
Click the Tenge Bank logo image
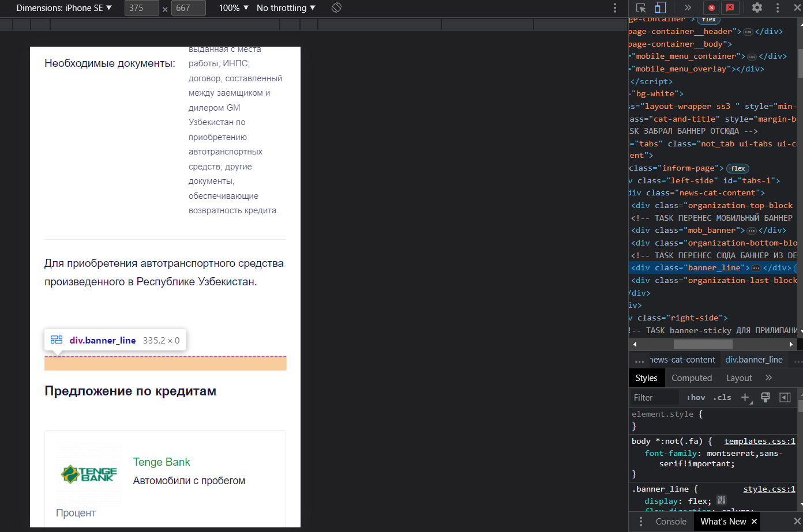click(x=89, y=475)
